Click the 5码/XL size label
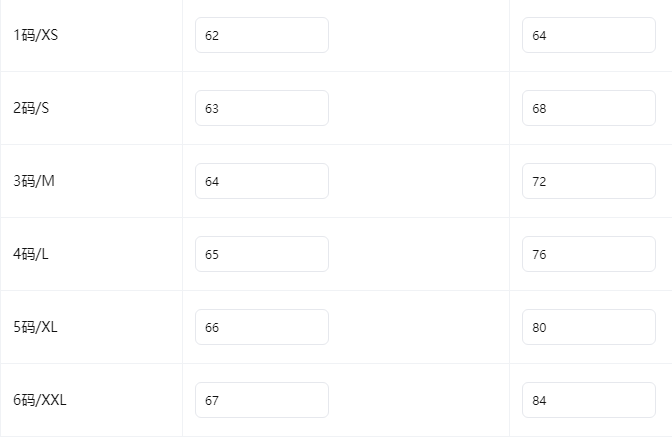The image size is (672, 445). (35, 327)
